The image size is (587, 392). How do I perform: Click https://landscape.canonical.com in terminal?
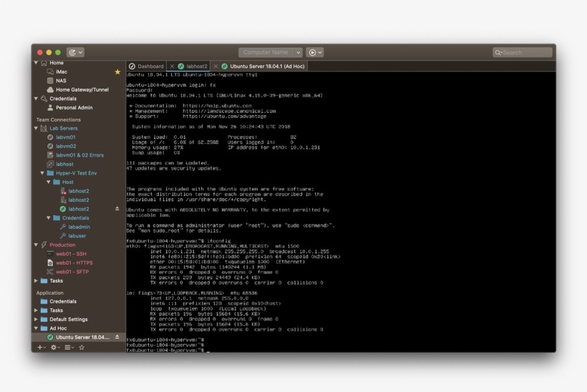pos(229,111)
